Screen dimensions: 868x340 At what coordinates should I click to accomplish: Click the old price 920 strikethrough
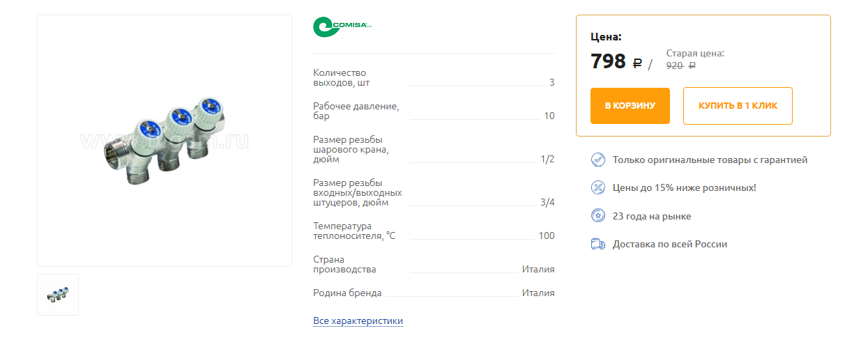(674, 65)
